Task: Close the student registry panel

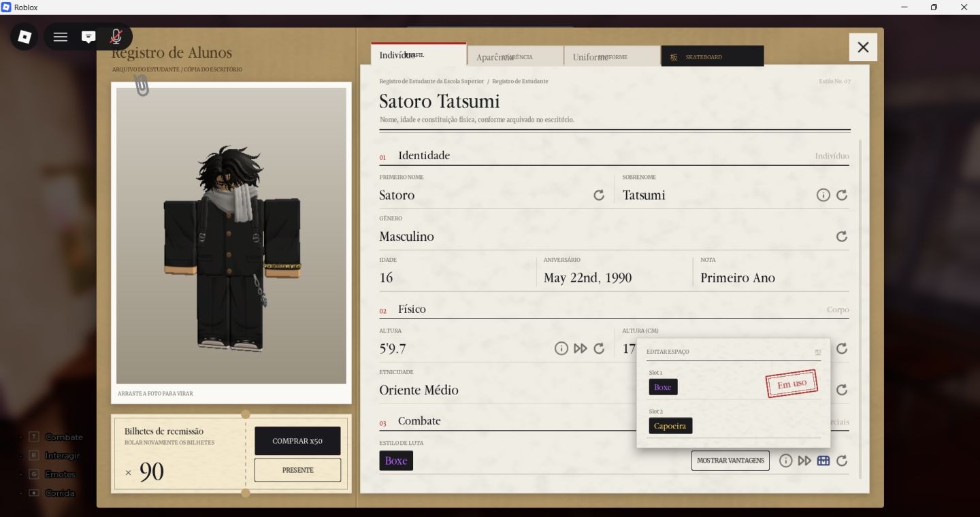Action: click(863, 47)
